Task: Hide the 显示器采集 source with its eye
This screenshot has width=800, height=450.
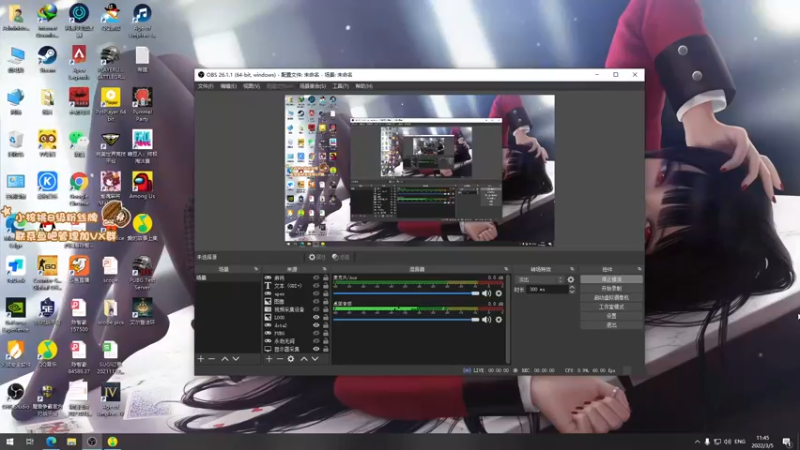Action: [x=316, y=349]
